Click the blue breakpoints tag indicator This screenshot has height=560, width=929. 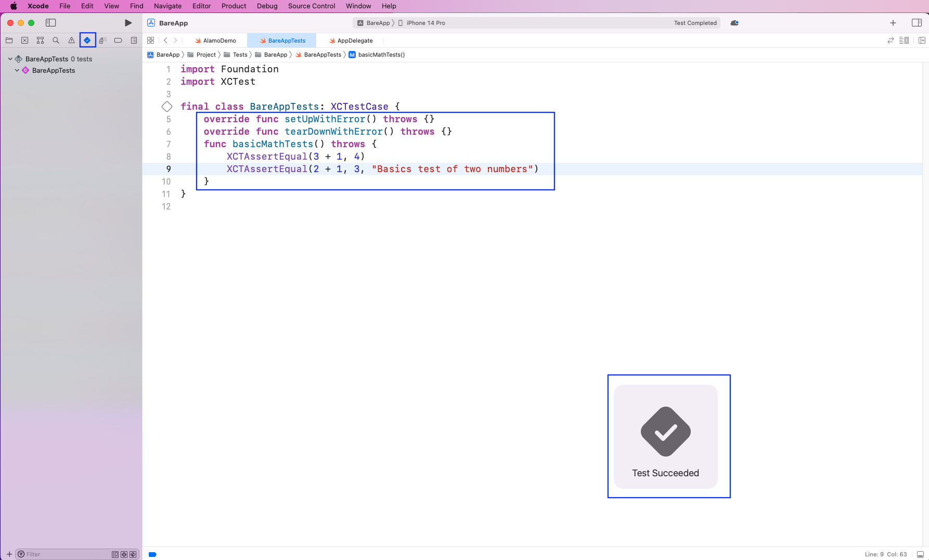coord(152,554)
